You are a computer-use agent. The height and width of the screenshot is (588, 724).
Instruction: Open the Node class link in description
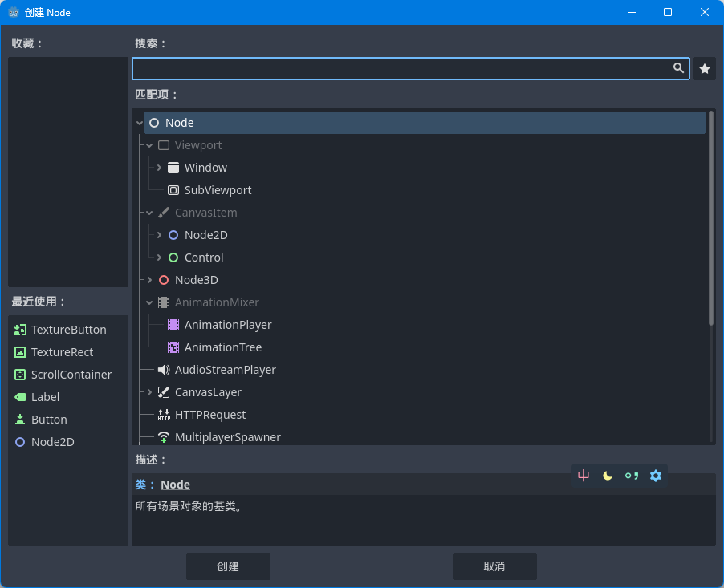175,485
